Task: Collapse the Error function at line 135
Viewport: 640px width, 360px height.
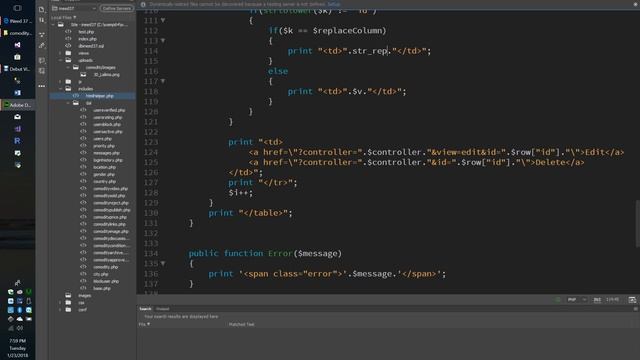Action: [163, 264]
